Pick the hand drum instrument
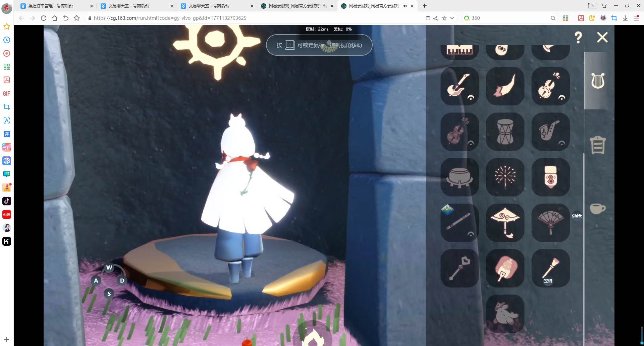Viewport: 644px width, 346px height. pos(505,132)
